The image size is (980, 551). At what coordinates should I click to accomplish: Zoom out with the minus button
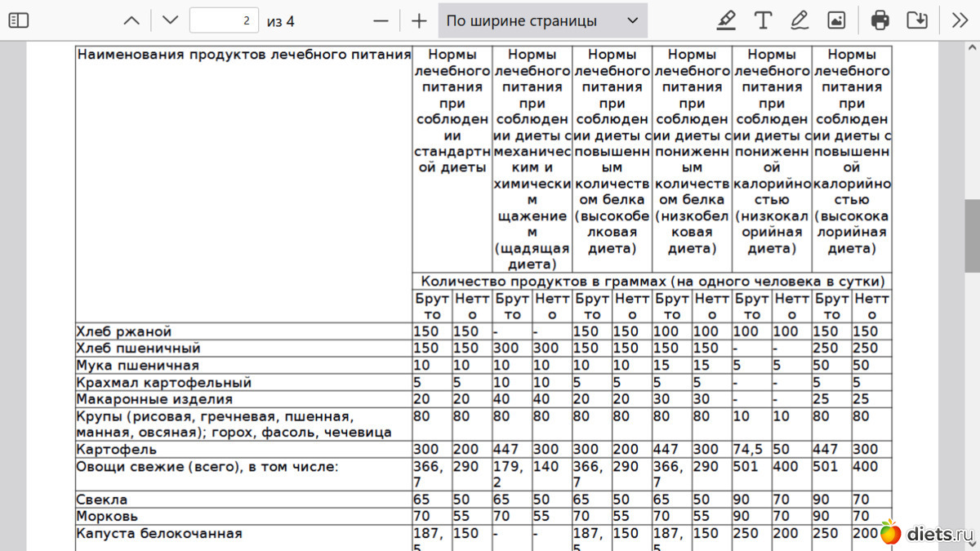click(x=381, y=20)
